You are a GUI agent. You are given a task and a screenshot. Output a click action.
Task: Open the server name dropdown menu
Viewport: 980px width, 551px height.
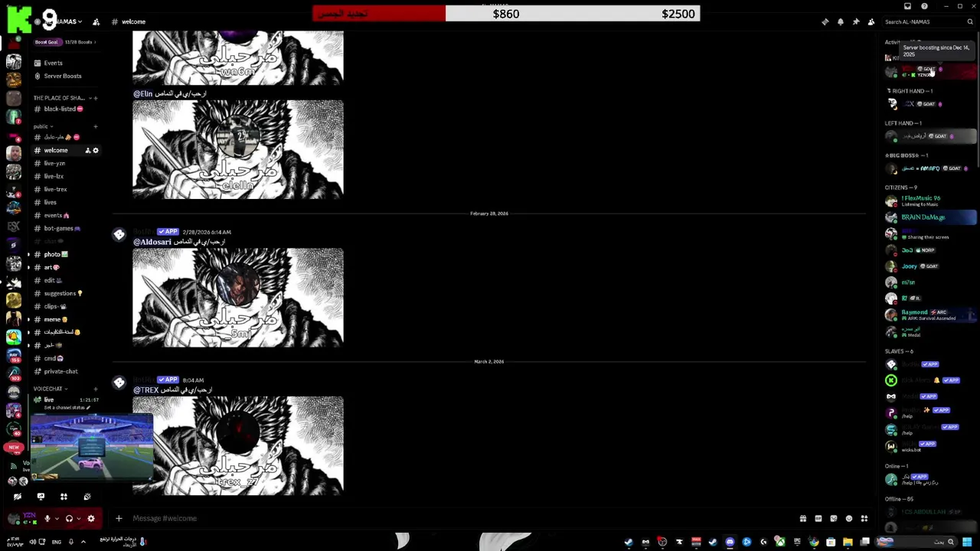tap(61, 21)
